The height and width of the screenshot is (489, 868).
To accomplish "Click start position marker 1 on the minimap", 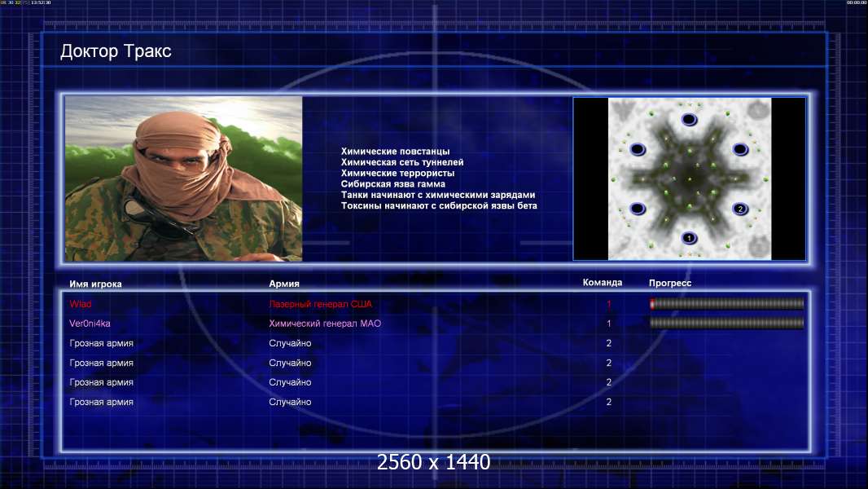I will [x=689, y=238].
